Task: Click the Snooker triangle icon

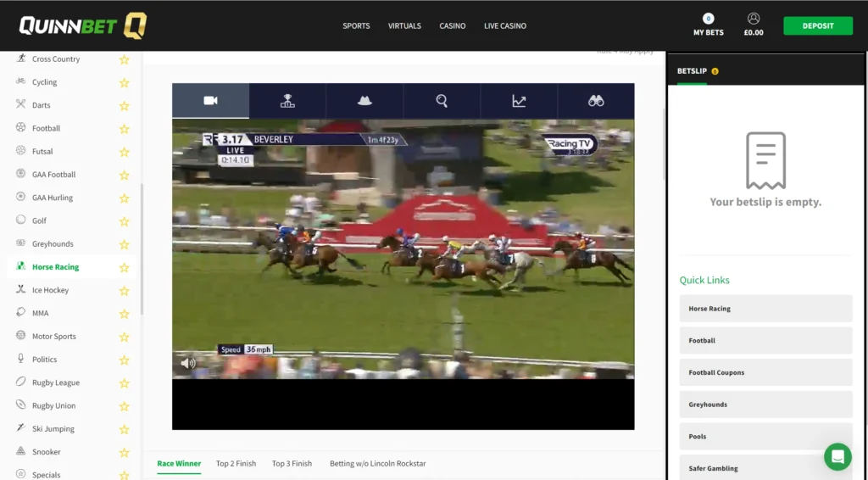Action: point(20,450)
